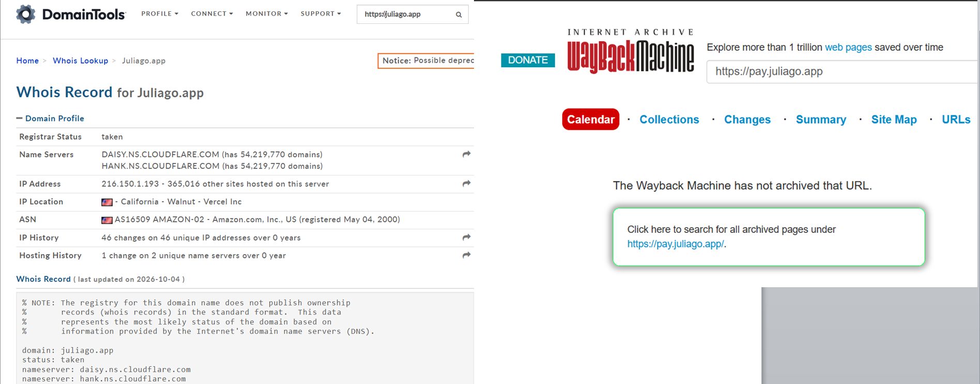Image resolution: width=980 pixels, height=384 pixels.
Task: Click the 'California - Walnut - Vercel Inc' text
Action: [181, 202]
